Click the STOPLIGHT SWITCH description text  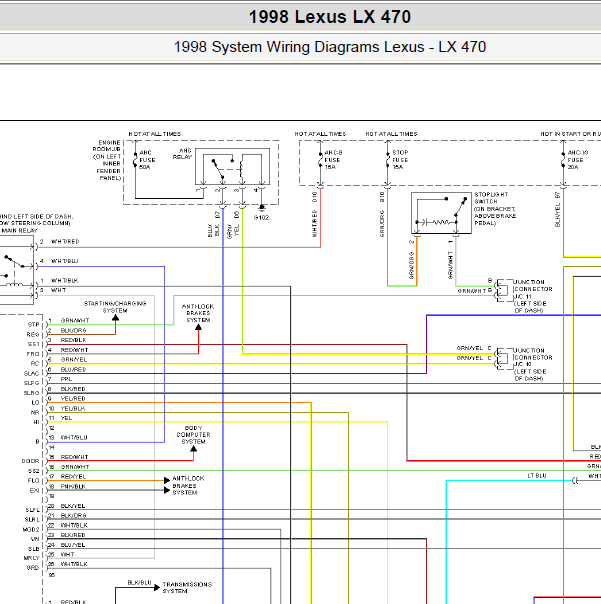pyautogui.click(x=495, y=209)
